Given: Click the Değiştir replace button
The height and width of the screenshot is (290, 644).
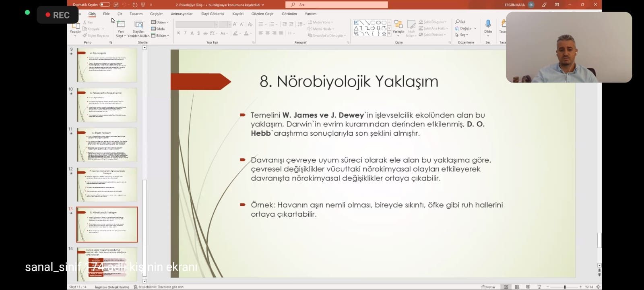Looking at the screenshot, I should [x=465, y=28].
